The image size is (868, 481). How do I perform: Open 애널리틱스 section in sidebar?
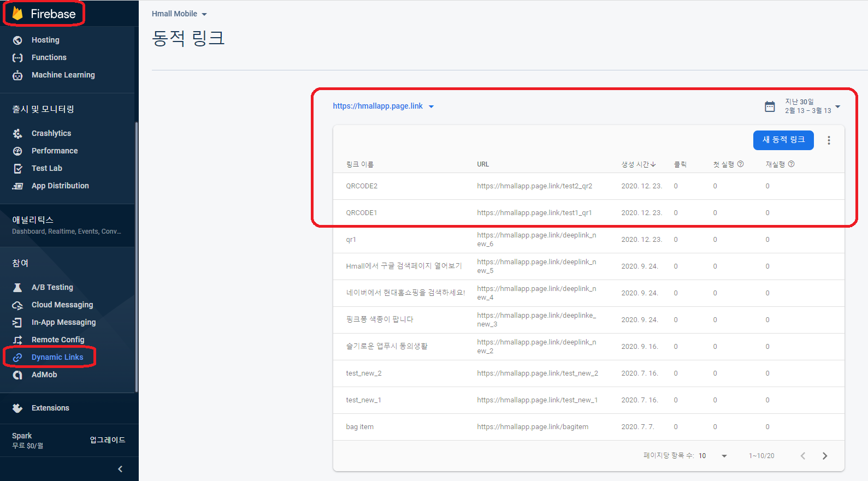[67, 225]
